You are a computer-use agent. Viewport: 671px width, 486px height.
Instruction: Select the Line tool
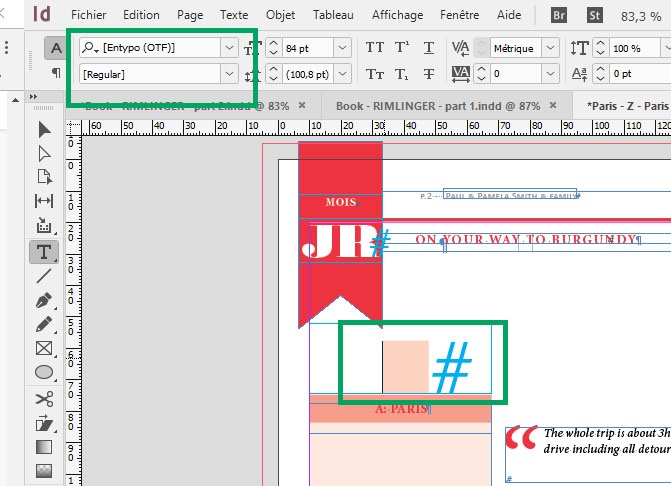pos(44,276)
